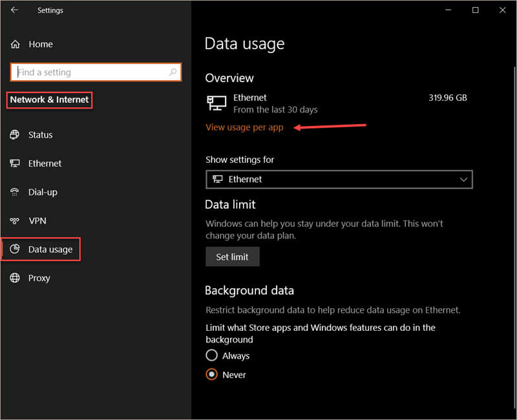Click View usage per app link
Image resolution: width=517 pixels, height=420 pixels.
point(244,127)
